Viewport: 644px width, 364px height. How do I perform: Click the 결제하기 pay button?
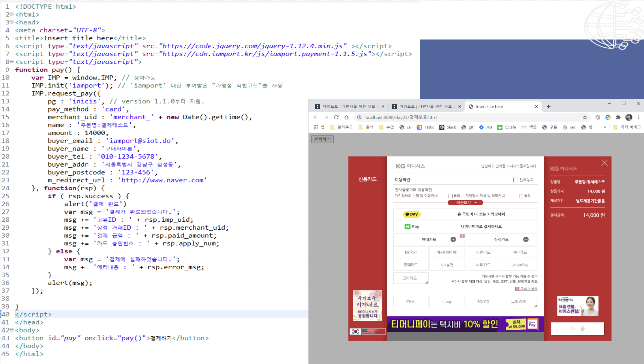pos(322,139)
